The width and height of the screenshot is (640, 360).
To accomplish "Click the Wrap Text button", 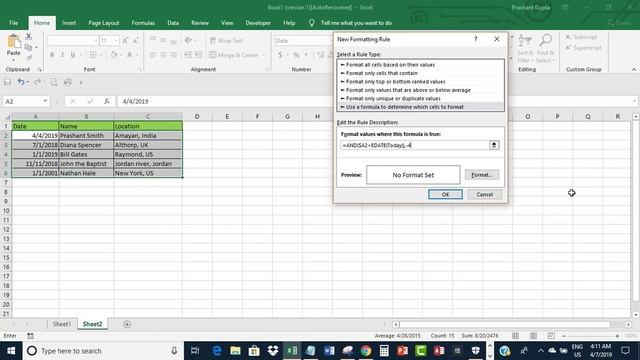I will point(226,40).
